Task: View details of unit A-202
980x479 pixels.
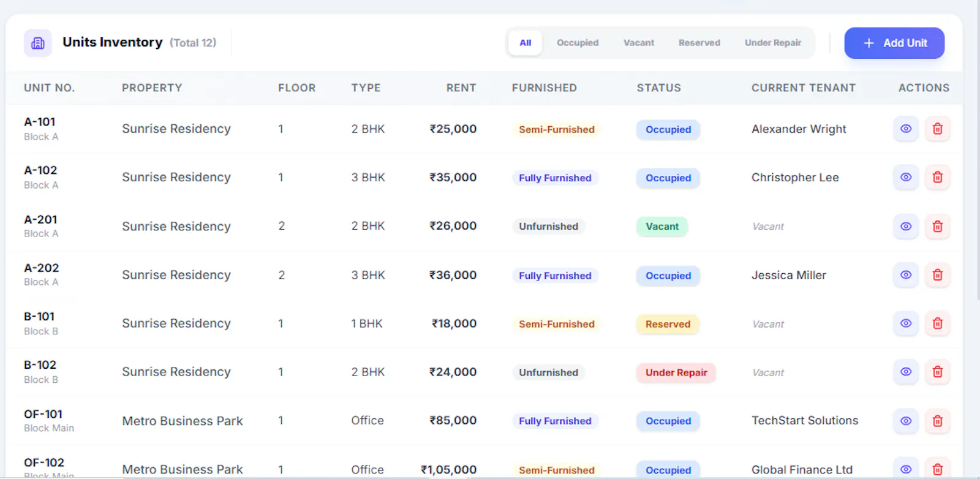Action: (x=906, y=274)
